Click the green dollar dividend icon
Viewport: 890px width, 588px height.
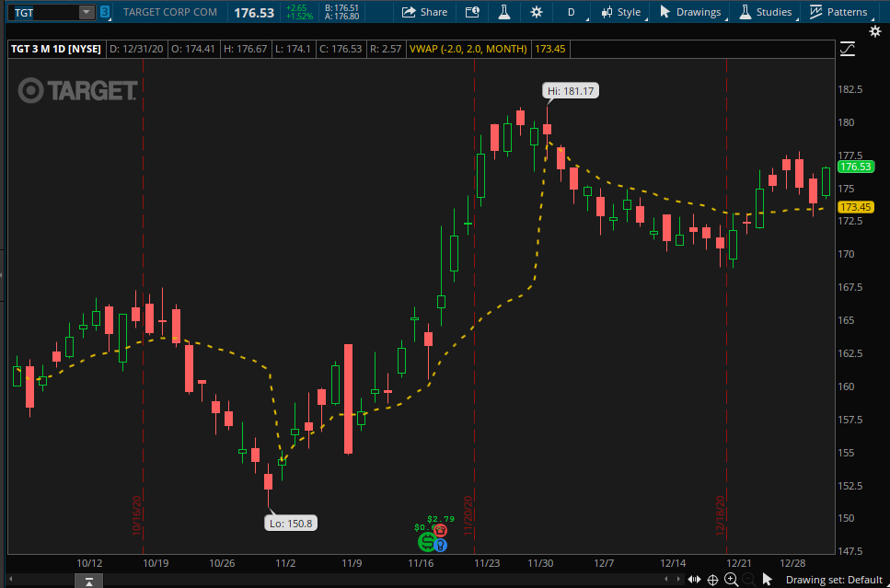(427, 542)
